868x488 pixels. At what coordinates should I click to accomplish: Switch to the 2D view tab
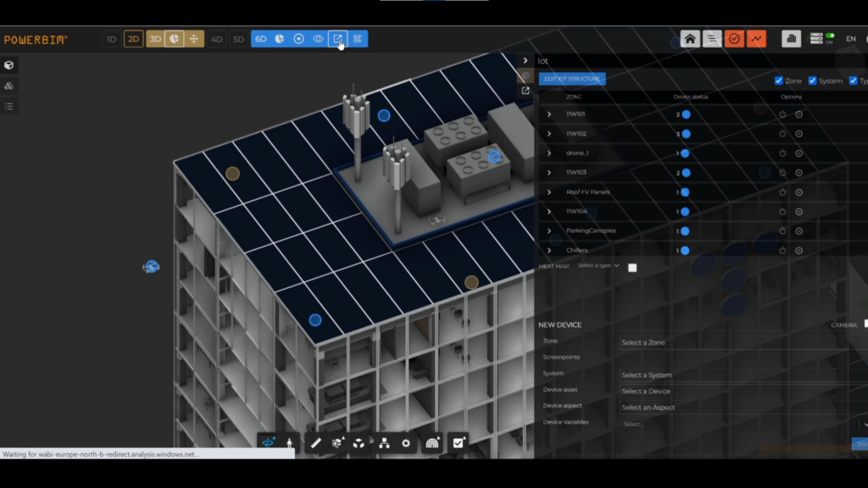[133, 39]
